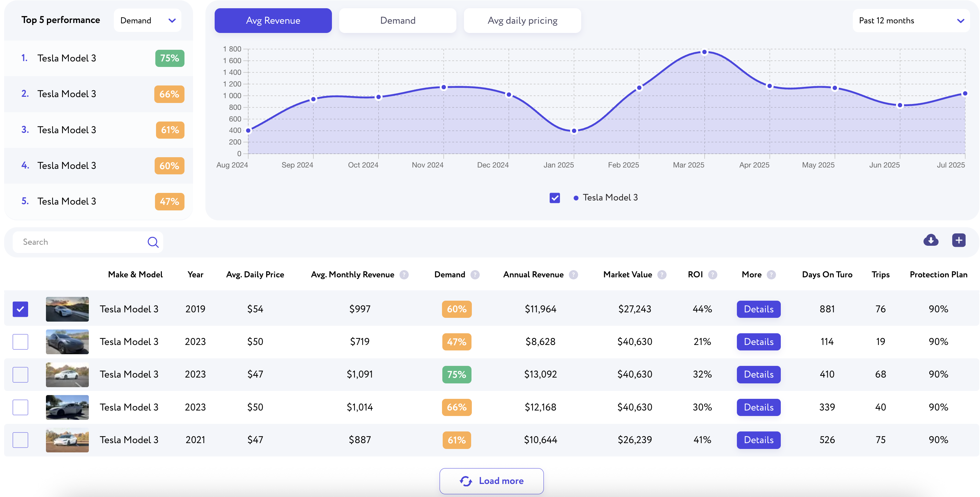
Task: Select rank 4 Tesla Model 3 60%
Action: [x=98, y=166]
